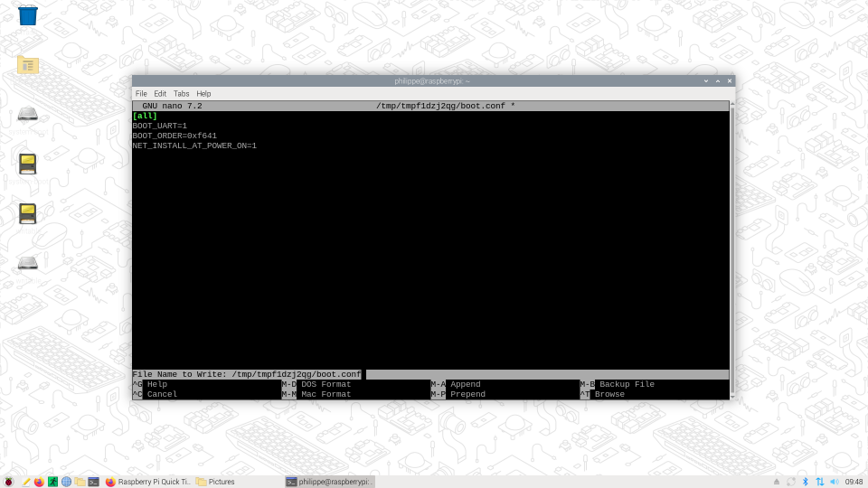Switch to the Pictures folder window

pyautogui.click(x=215, y=482)
